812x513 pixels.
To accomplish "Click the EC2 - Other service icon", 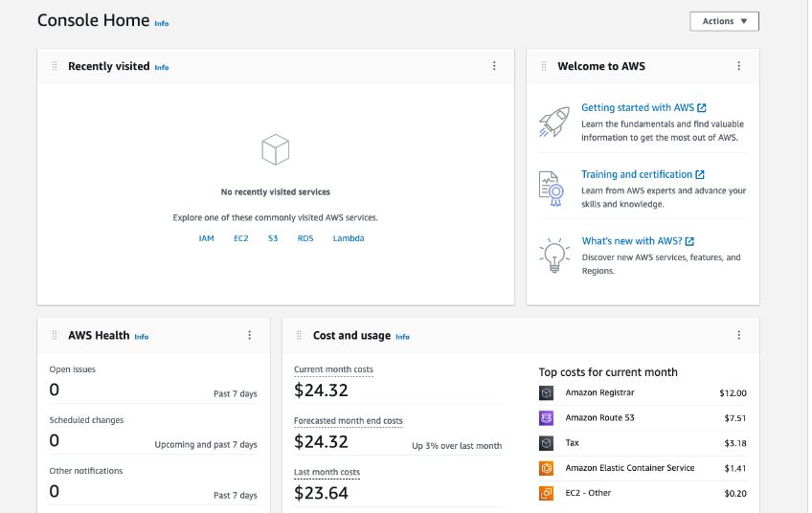I will [x=546, y=493].
